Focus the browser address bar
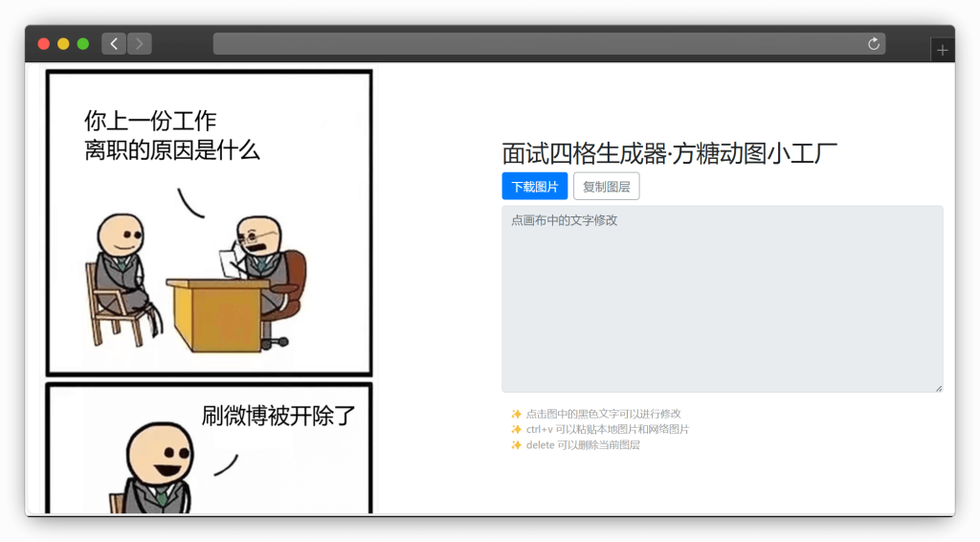Viewport: 980px width, 542px height. tap(548, 44)
